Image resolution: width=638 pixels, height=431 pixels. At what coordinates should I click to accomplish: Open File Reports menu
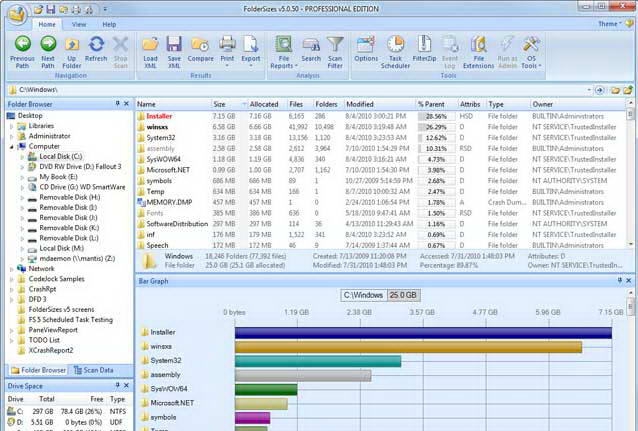point(284,52)
